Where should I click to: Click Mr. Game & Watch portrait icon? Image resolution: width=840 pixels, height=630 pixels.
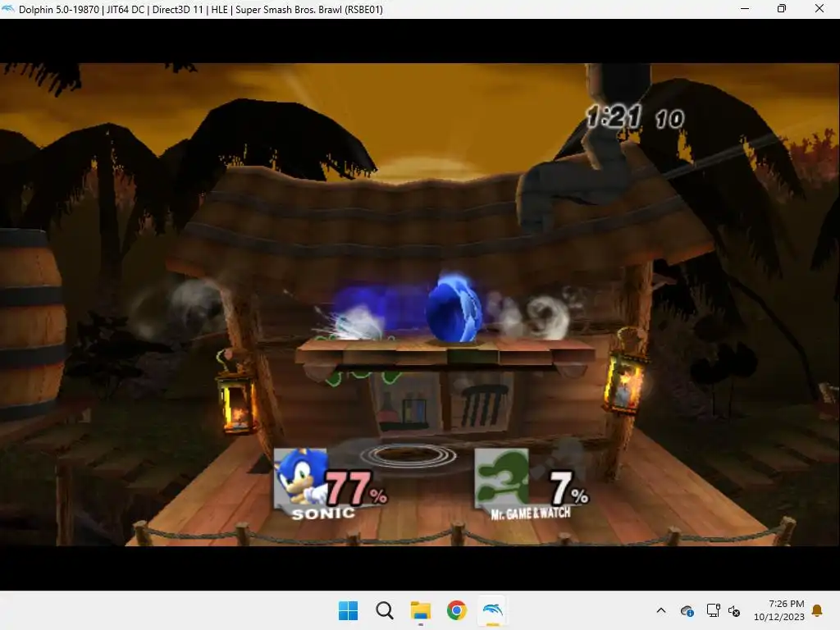501,477
